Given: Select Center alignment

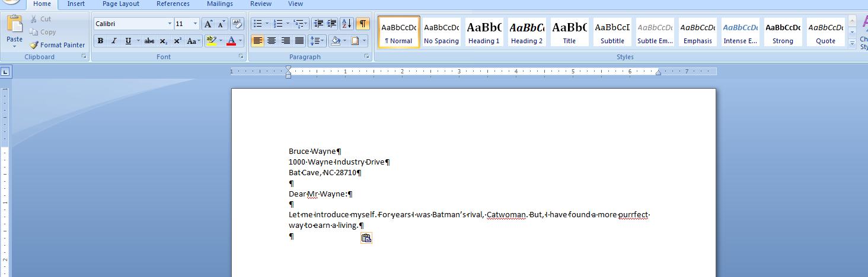Looking at the screenshot, I should tap(272, 41).
